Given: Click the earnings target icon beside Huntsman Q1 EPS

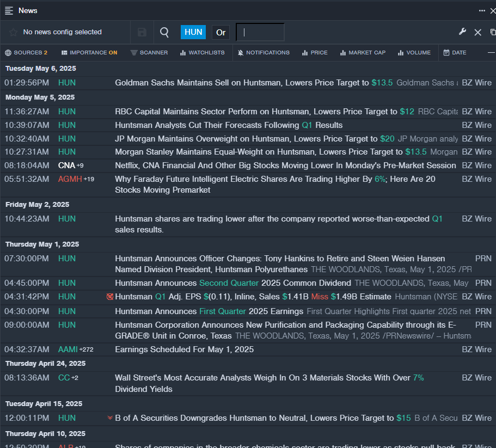Looking at the screenshot, I should (x=110, y=297).
